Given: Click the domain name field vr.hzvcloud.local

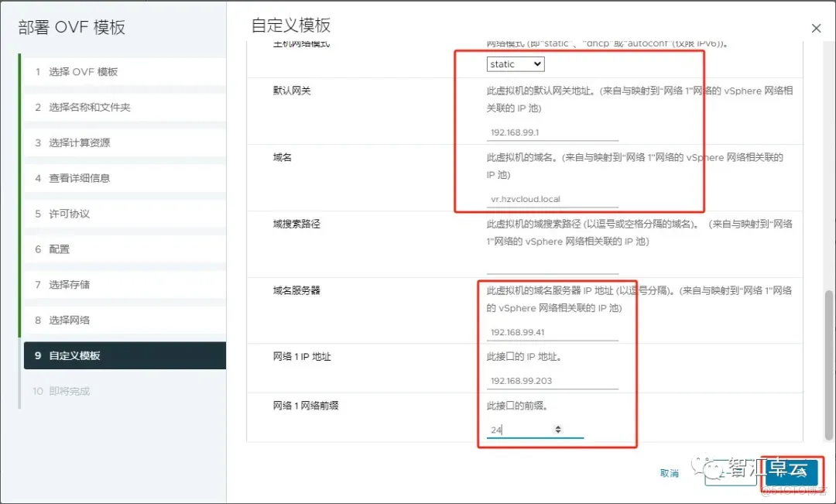Looking at the screenshot, I should [553, 199].
